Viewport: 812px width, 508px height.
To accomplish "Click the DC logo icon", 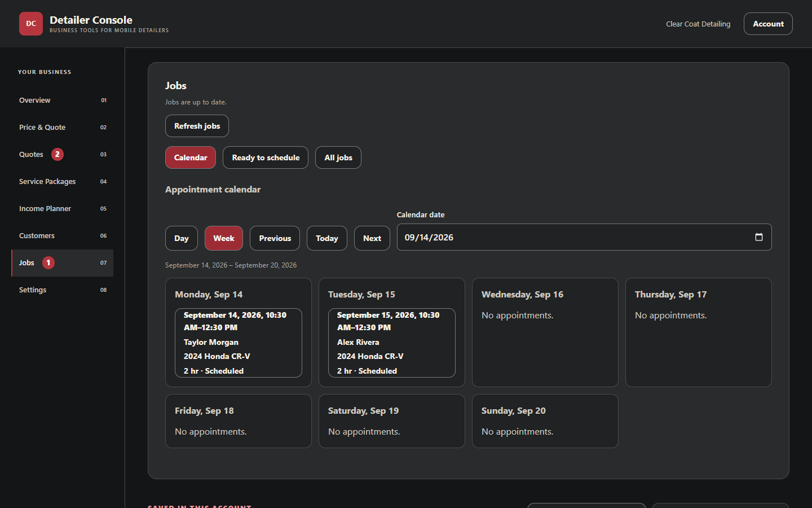I will (31, 24).
